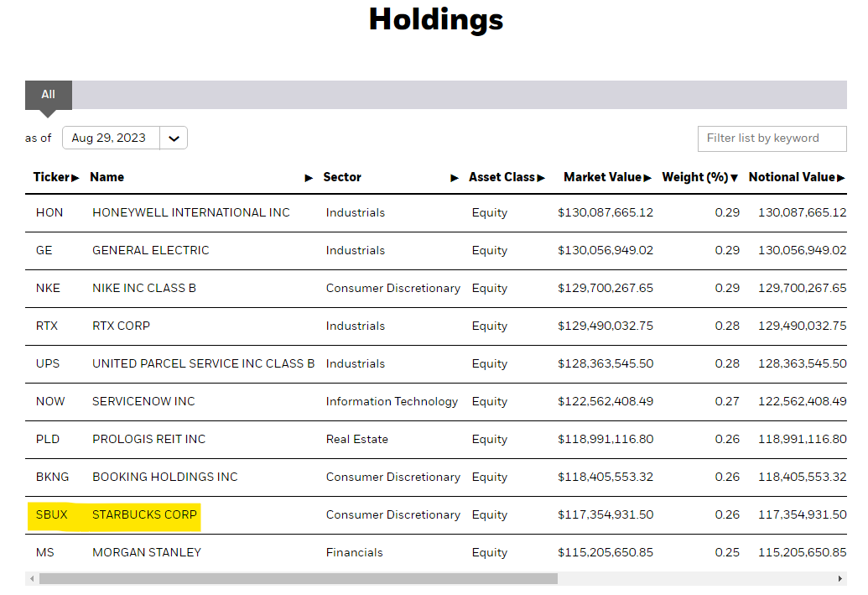The image size is (868, 595).
Task: Click notional value 122,562,408.49
Action: point(802,401)
